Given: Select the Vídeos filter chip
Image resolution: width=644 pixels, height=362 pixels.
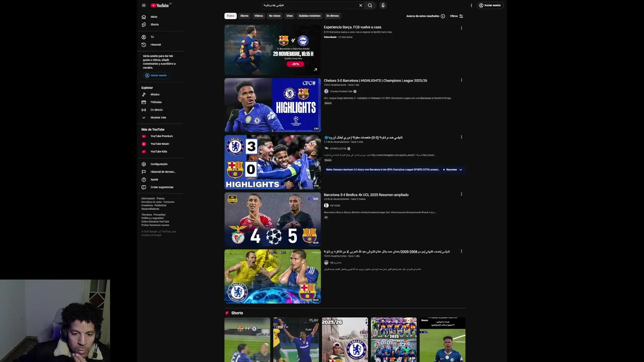Looking at the screenshot, I should tap(259, 16).
